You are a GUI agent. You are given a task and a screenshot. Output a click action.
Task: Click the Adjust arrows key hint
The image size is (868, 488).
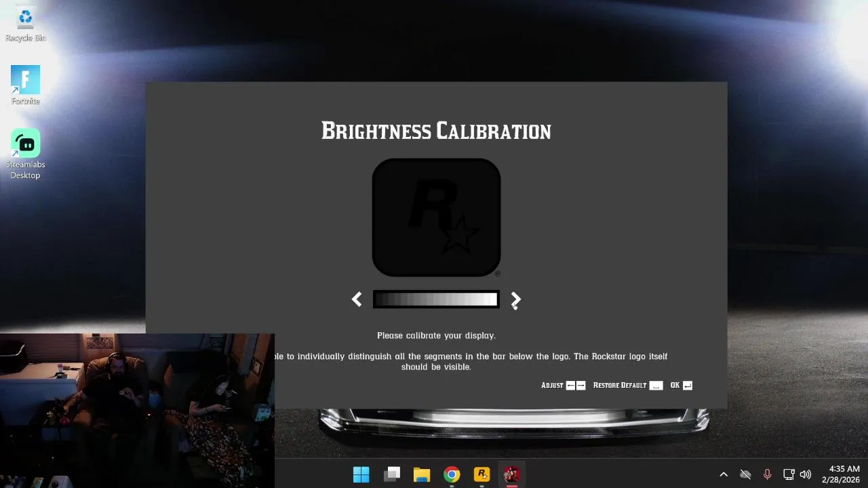[x=563, y=385]
